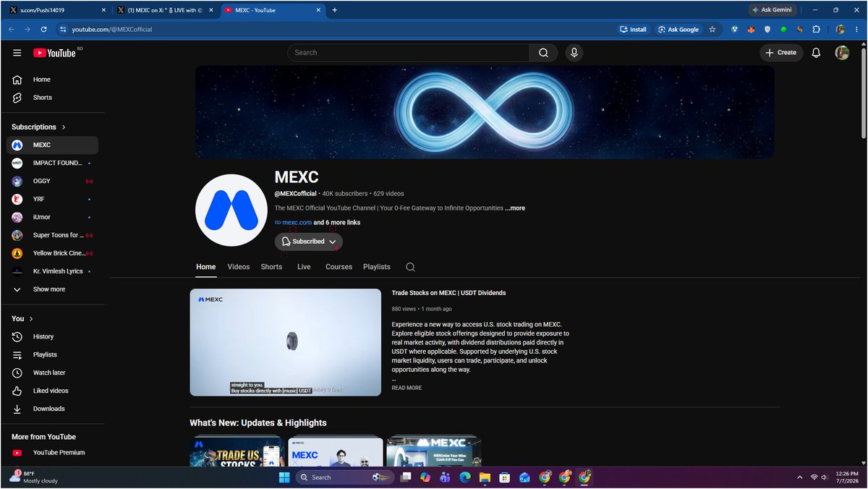
Task: Click the MEXC channel profile picture
Action: pos(231,211)
